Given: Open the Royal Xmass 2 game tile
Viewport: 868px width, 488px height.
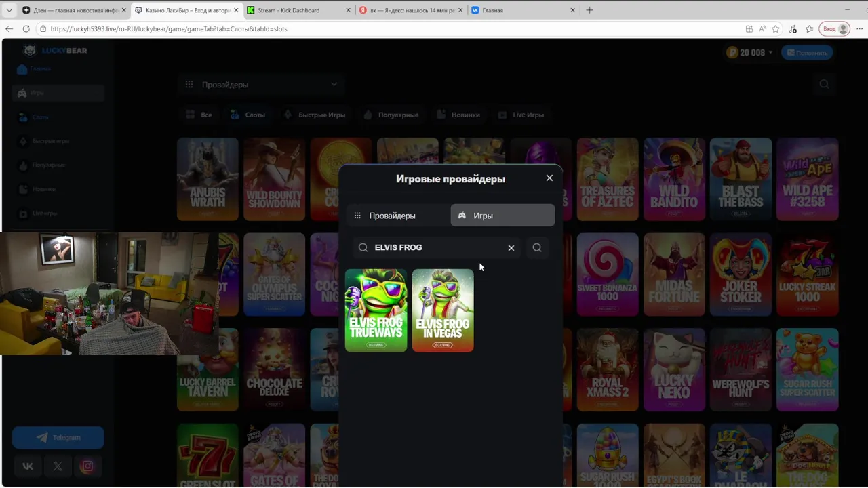Looking at the screenshot, I should tap(608, 370).
